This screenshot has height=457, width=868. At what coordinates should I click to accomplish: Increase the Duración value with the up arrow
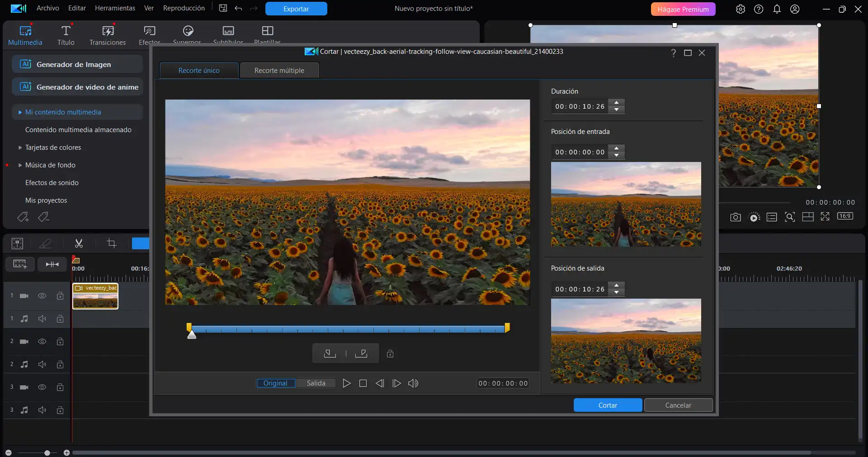click(x=617, y=103)
